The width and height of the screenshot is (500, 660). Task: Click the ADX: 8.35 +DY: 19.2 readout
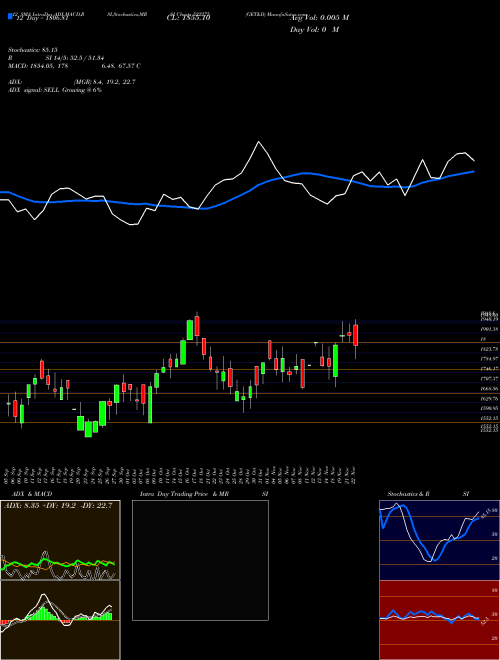59,506
